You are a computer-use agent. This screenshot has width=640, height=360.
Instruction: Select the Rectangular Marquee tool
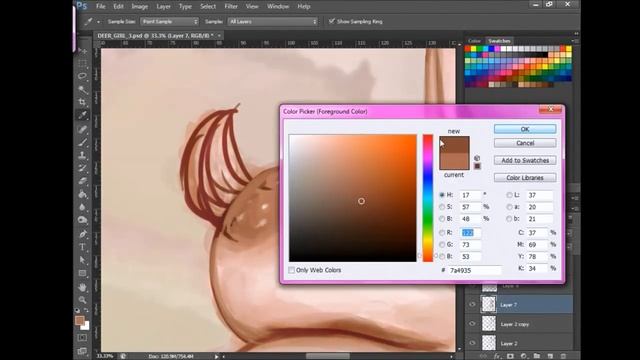coord(83,64)
